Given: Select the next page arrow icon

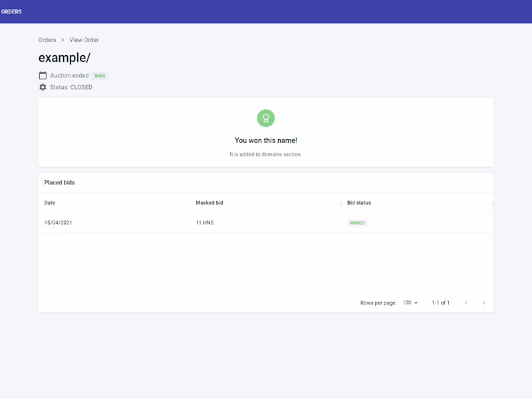Looking at the screenshot, I should tap(484, 303).
